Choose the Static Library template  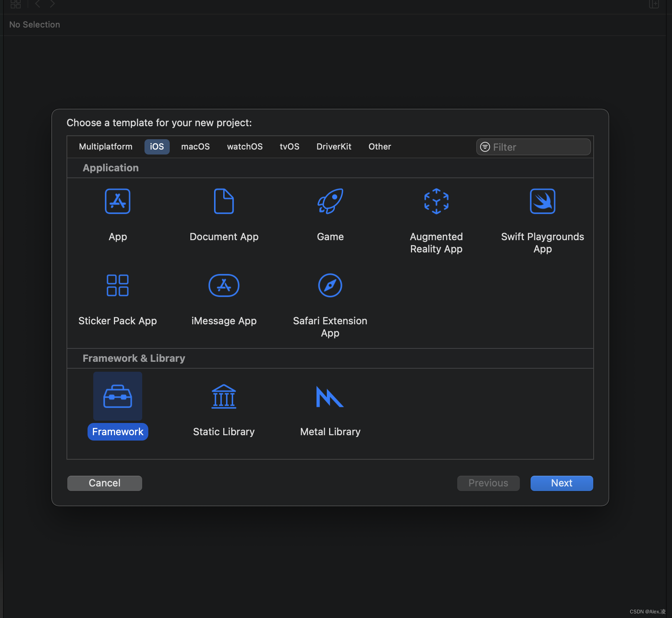[224, 397]
